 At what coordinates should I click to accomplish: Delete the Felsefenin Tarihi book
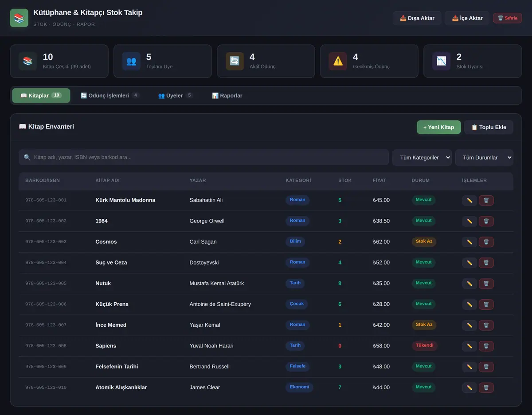click(486, 367)
